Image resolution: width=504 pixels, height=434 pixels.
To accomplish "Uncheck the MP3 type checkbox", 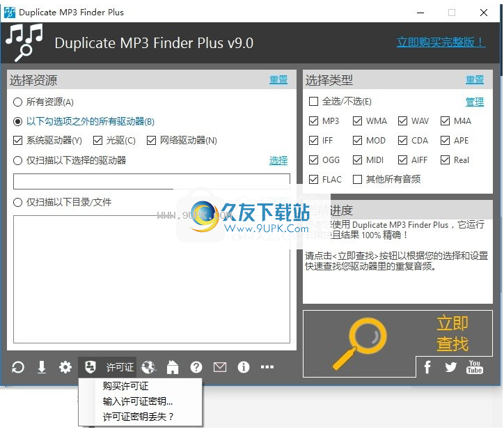I will (x=313, y=121).
